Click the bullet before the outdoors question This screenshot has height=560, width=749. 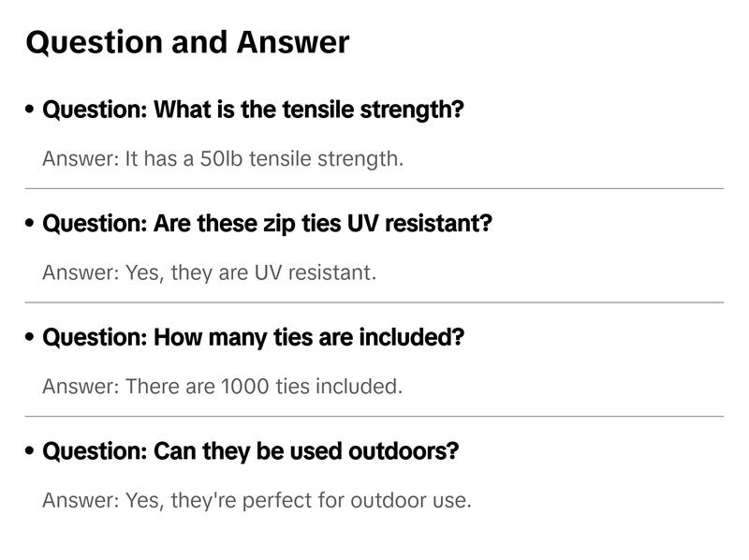tap(31, 452)
